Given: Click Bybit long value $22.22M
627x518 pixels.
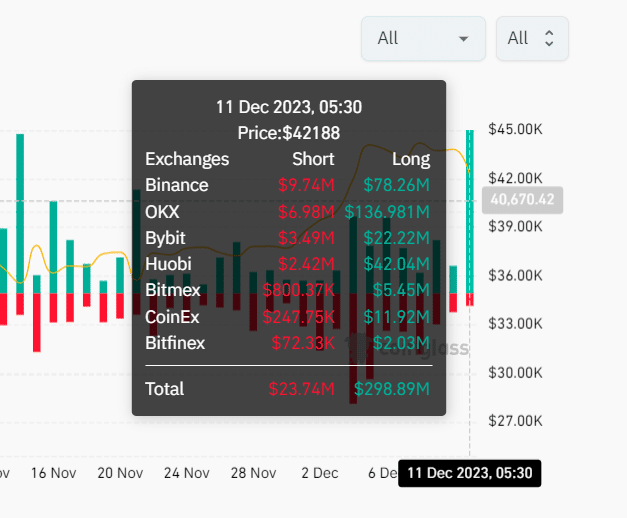Looking at the screenshot, I should pyautogui.click(x=396, y=238).
